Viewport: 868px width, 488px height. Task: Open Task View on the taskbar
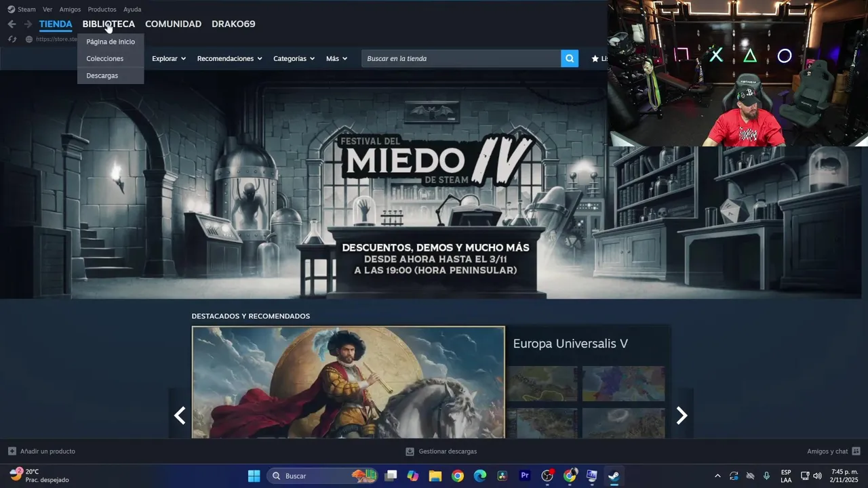391,476
